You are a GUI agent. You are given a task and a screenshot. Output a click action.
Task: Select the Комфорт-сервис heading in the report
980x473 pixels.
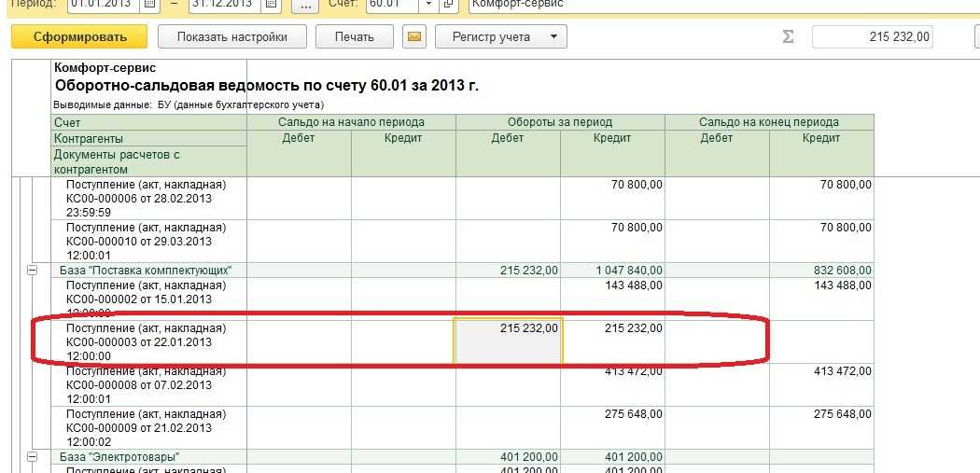tap(105, 67)
